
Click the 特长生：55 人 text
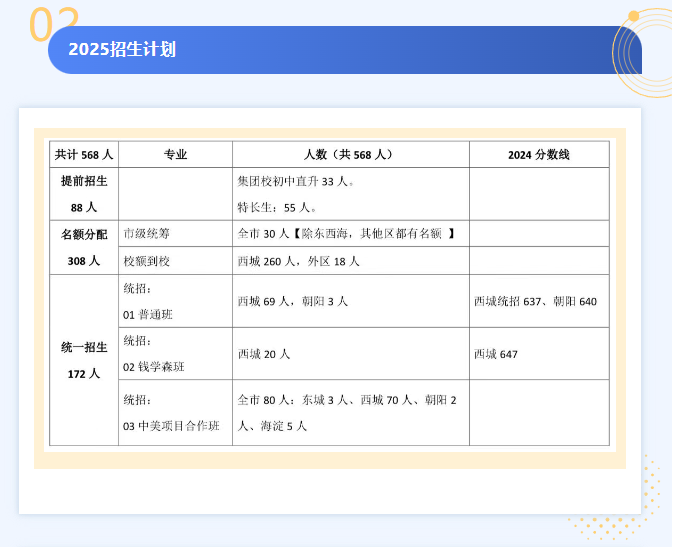(x=277, y=208)
